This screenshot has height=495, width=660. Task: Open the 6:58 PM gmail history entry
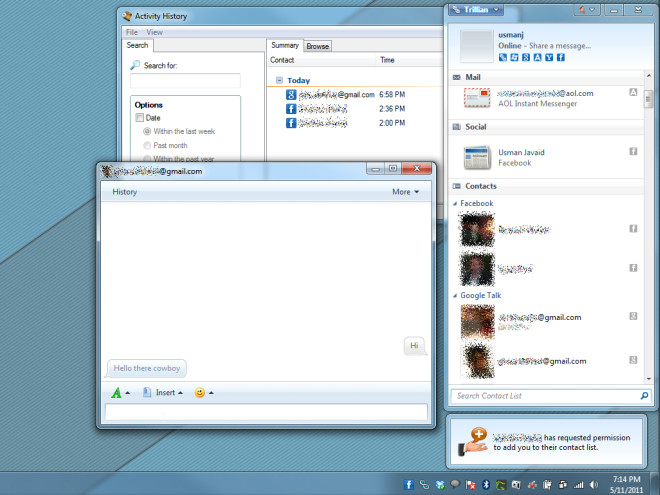click(x=345, y=95)
